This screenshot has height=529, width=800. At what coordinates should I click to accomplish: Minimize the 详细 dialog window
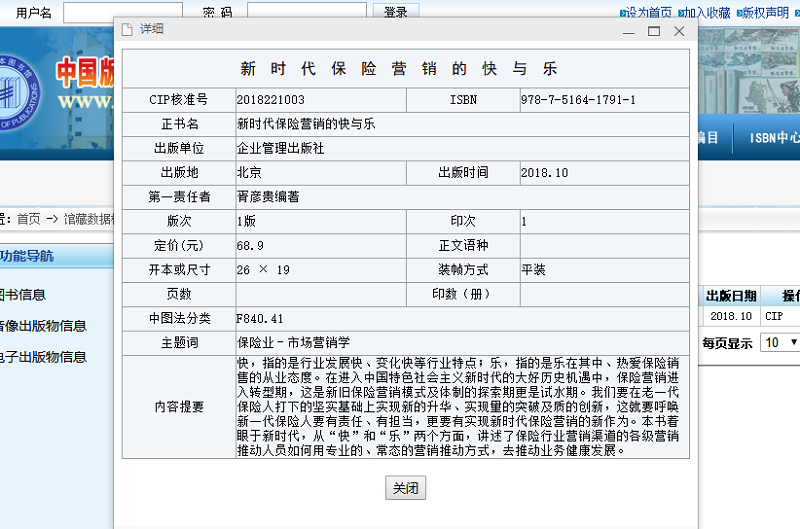[x=628, y=30]
